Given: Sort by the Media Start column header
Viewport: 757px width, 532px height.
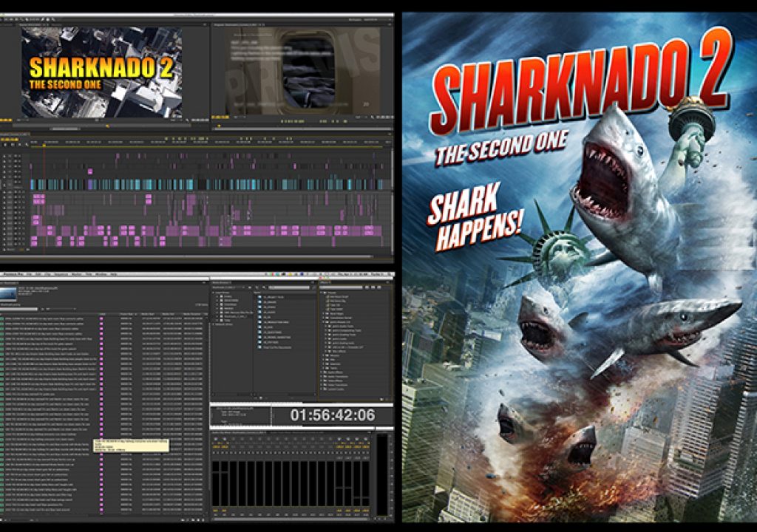Looking at the screenshot, I should 148,314.
